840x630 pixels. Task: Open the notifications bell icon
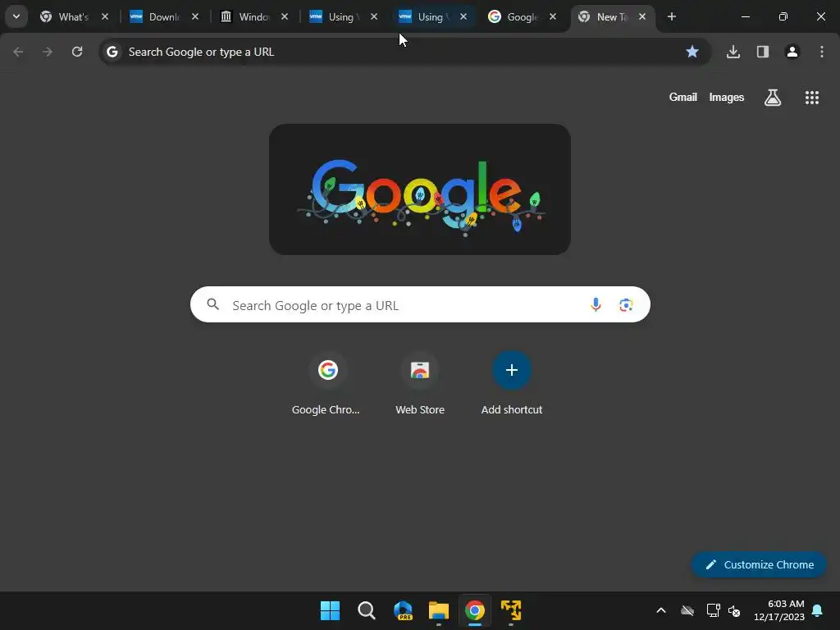coord(818,610)
